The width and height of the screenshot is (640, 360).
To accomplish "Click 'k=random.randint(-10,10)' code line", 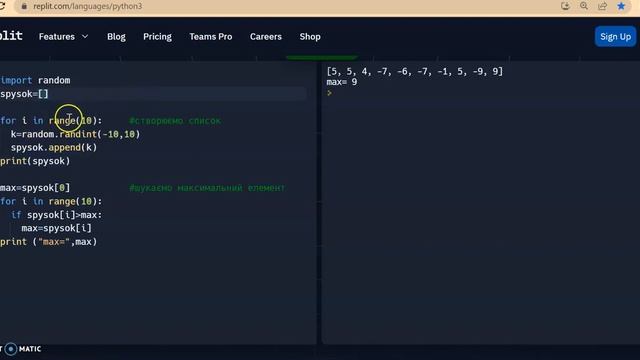I will point(75,134).
